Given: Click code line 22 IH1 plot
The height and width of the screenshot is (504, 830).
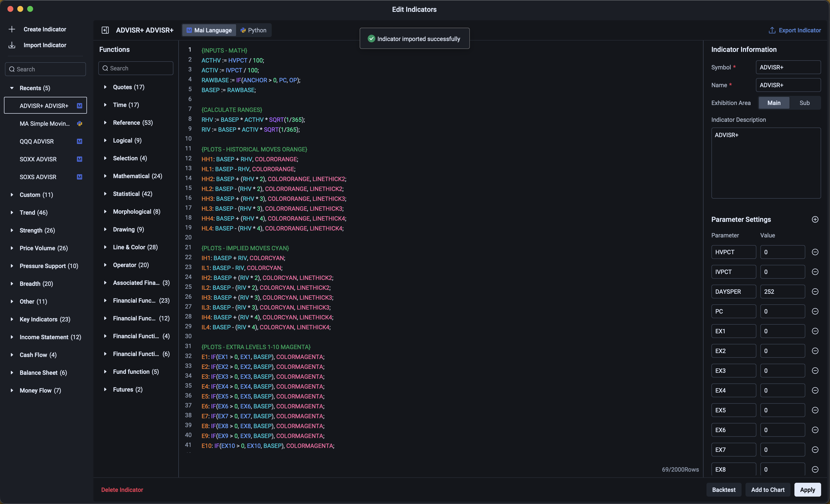Looking at the screenshot, I should (243, 258).
